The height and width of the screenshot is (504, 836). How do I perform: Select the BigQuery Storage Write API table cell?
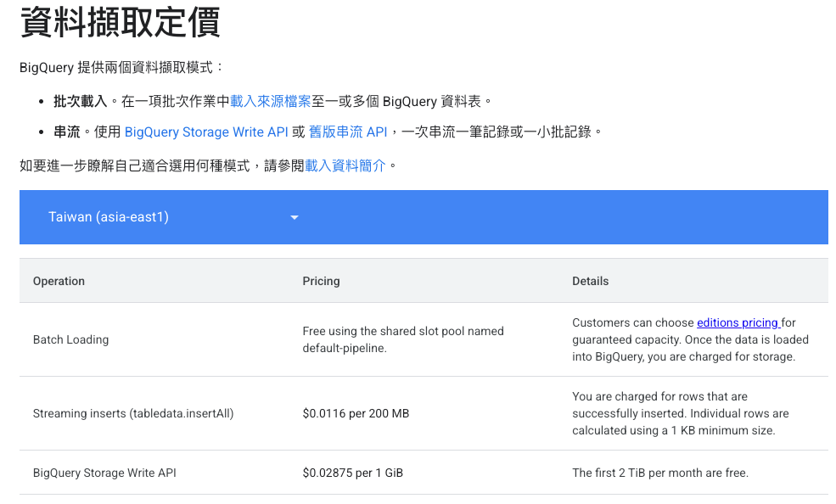[104, 473]
